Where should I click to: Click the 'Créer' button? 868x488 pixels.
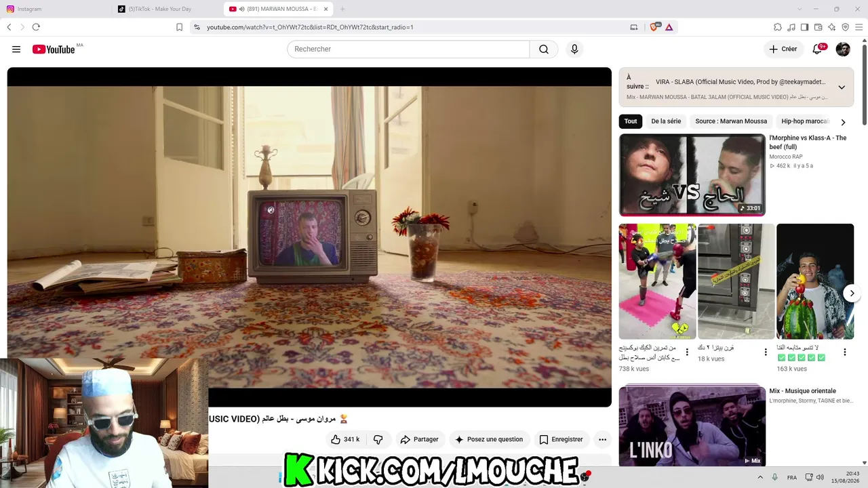point(783,49)
